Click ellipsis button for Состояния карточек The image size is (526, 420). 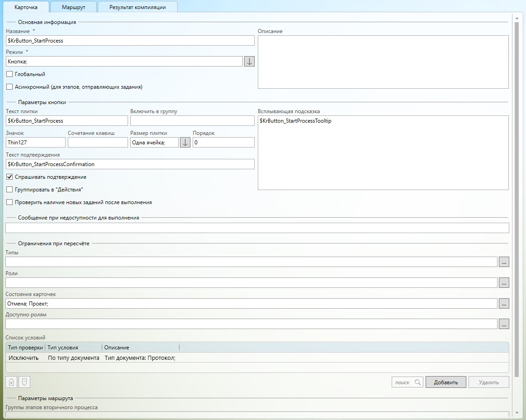pyautogui.click(x=504, y=303)
